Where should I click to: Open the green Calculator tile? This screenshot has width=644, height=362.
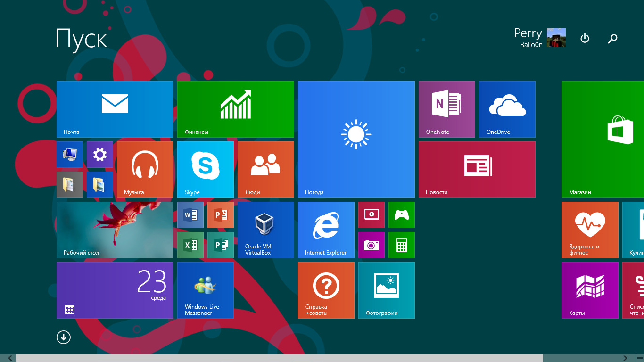point(401,245)
